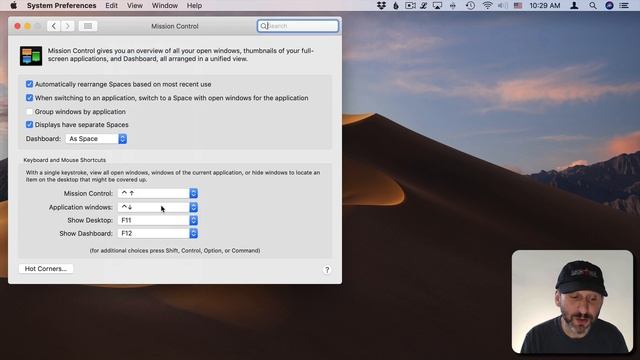Click the Mission Control window title

point(175,26)
